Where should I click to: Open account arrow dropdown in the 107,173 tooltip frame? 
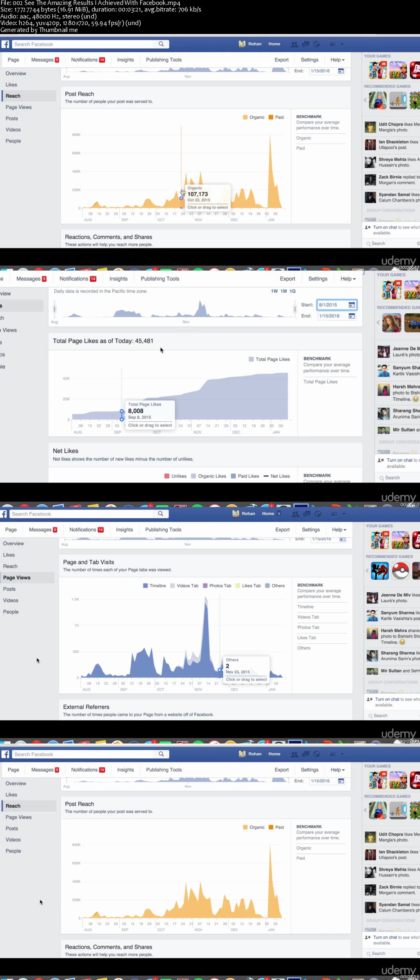pyautogui.click(x=342, y=44)
